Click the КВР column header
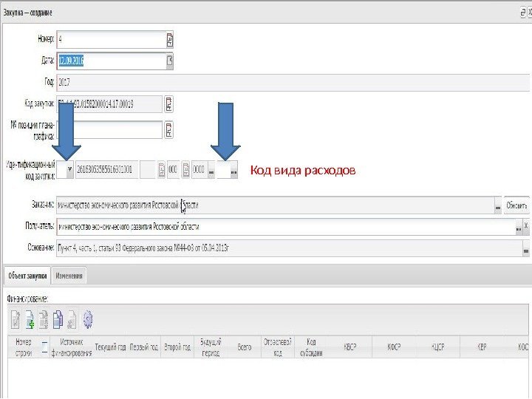 pyautogui.click(x=482, y=347)
